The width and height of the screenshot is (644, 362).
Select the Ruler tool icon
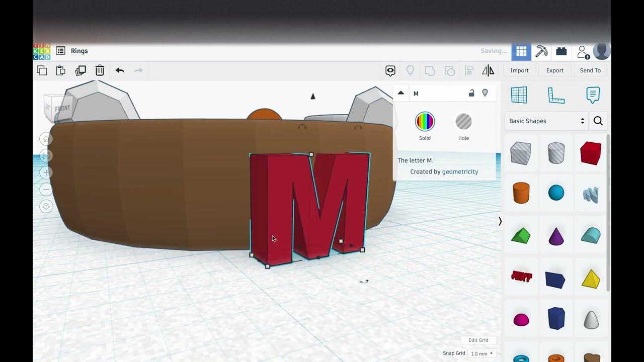tap(556, 95)
